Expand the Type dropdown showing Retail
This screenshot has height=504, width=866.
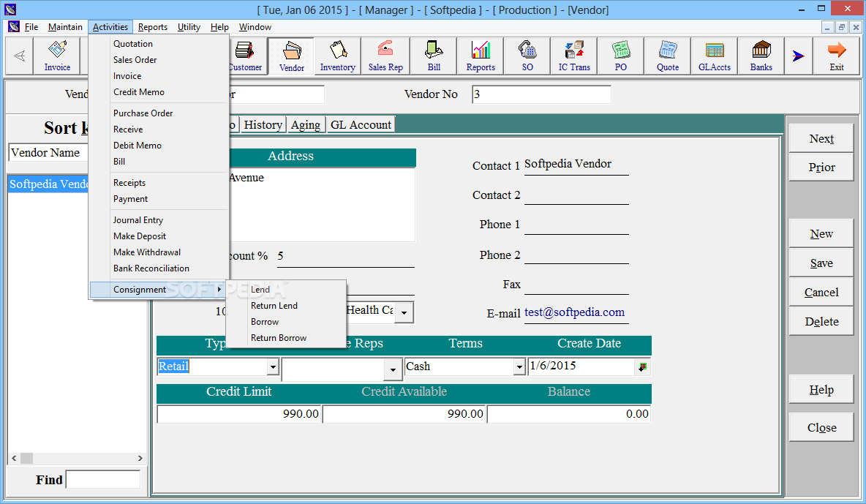[x=273, y=366]
